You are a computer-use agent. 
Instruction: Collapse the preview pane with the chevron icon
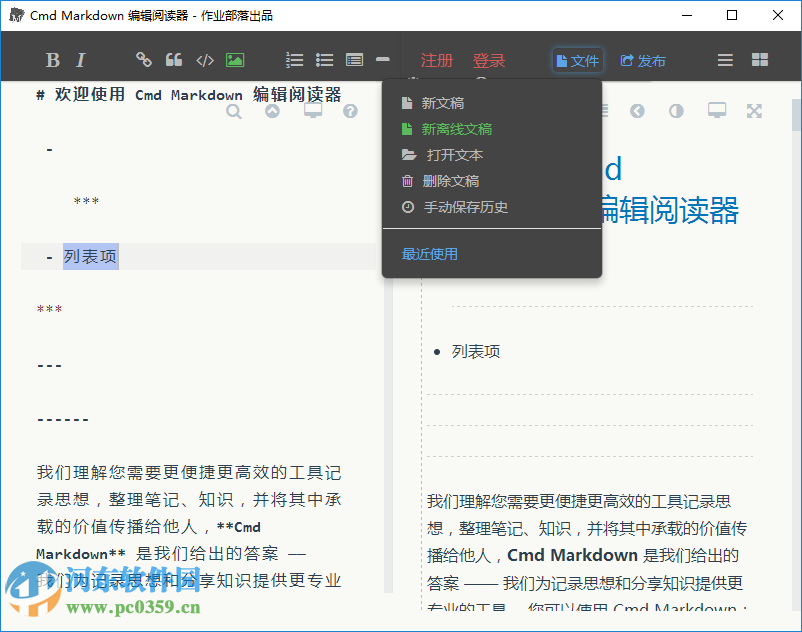(x=637, y=111)
